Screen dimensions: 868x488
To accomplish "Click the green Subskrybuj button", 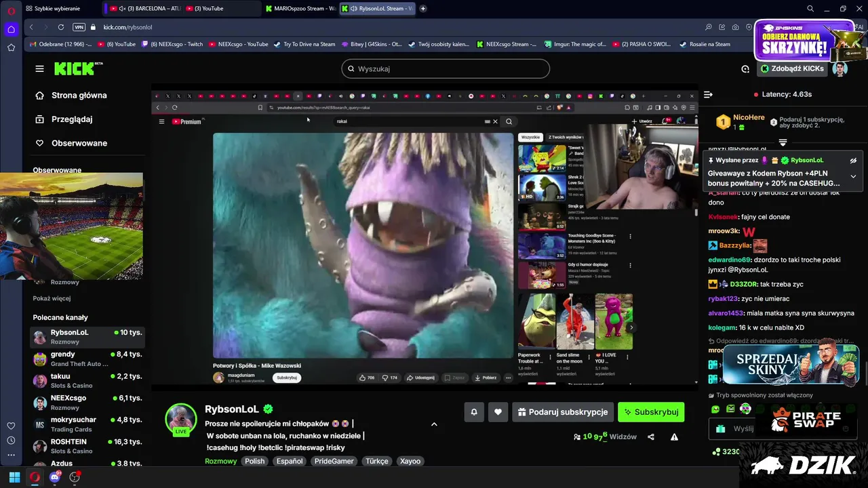I will [651, 411].
